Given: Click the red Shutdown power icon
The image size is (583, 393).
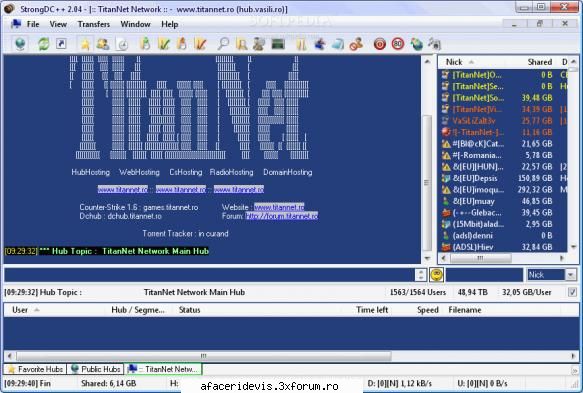Looking at the screenshot, I should click(x=380, y=44).
